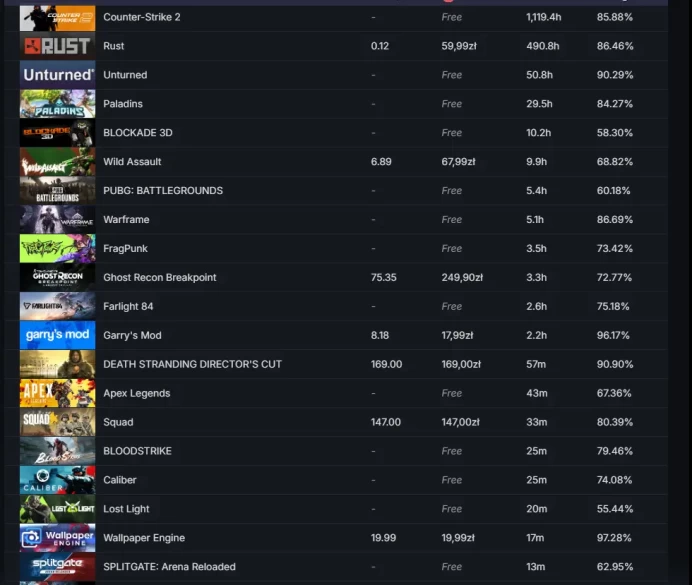Click the 55.44% Lost Light rating

[615, 509]
